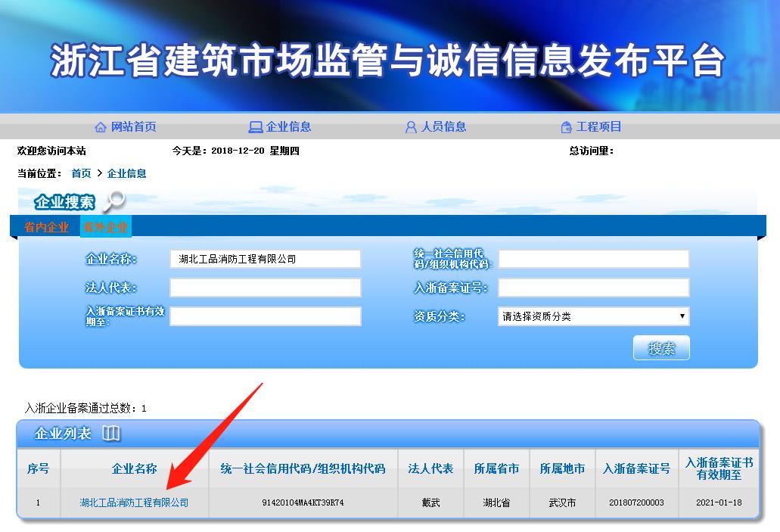The image size is (780, 532).
Task: Click the home icon beside 网站首页
Action: (101, 127)
